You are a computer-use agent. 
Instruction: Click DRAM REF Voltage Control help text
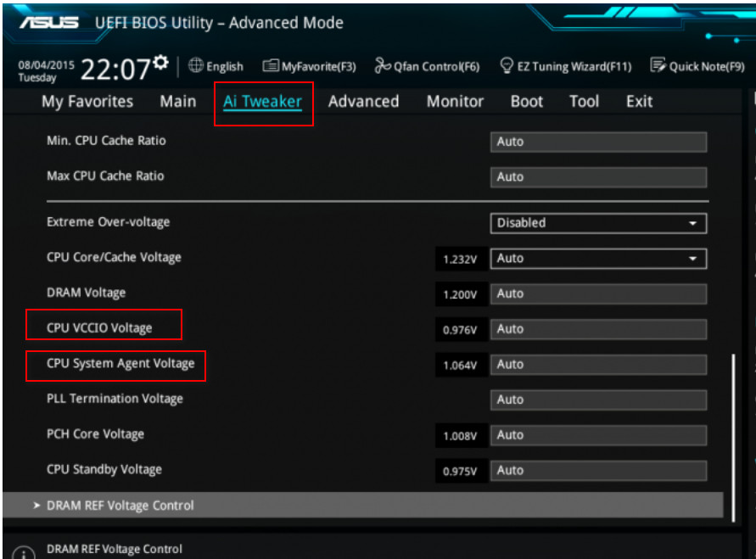pos(115,549)
